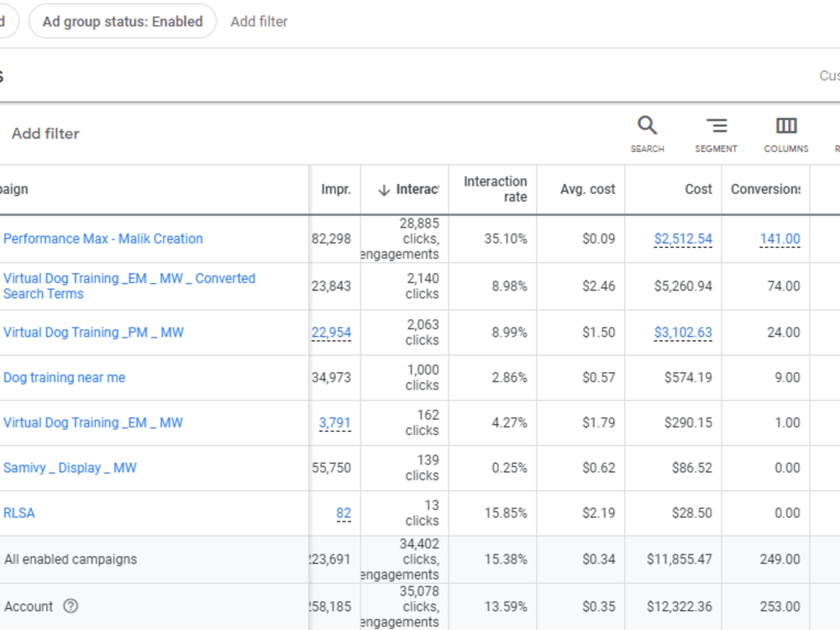
Task: Sort by Avg. cost column header
Action: 588,189
